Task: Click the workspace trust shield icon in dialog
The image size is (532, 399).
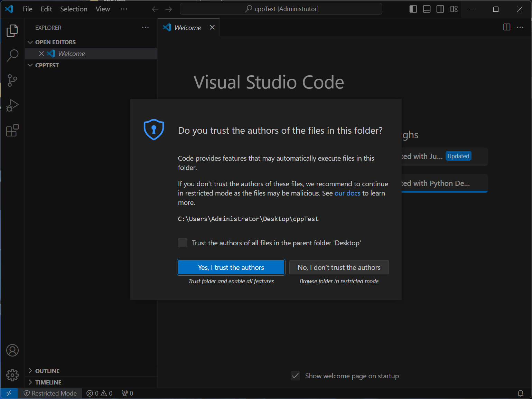Action: click(x=154, y=130)
